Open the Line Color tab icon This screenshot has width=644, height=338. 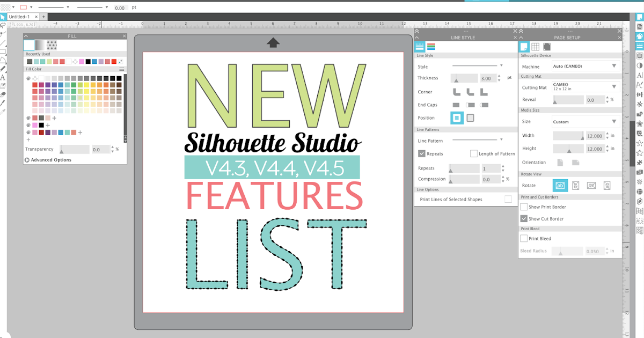tap(431, 47)
